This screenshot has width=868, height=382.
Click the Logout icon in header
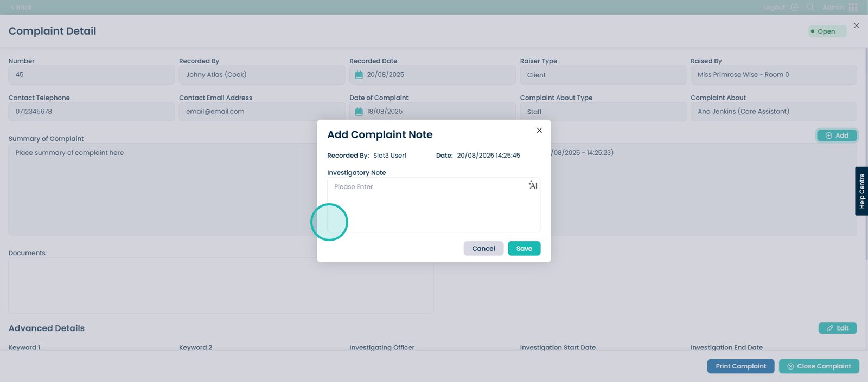click(794, 7)
